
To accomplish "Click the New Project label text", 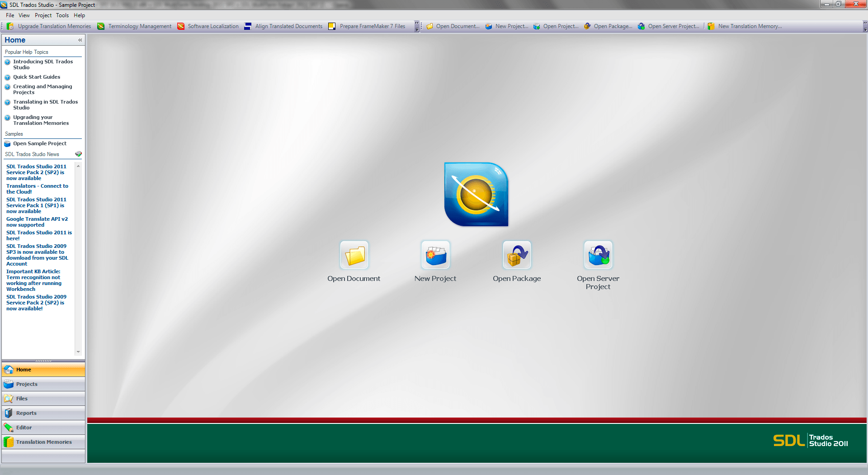I will point(435,279).
